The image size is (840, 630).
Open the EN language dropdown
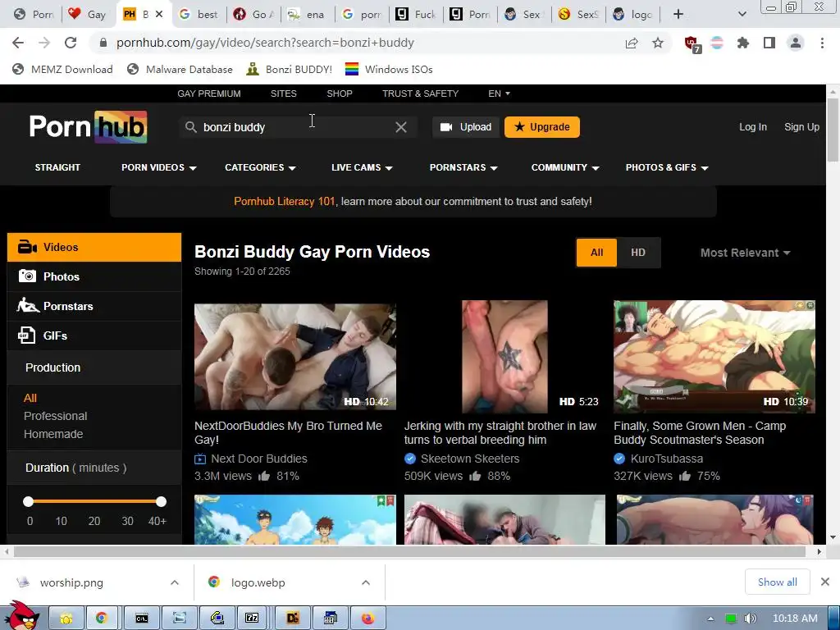pos(499,94)
